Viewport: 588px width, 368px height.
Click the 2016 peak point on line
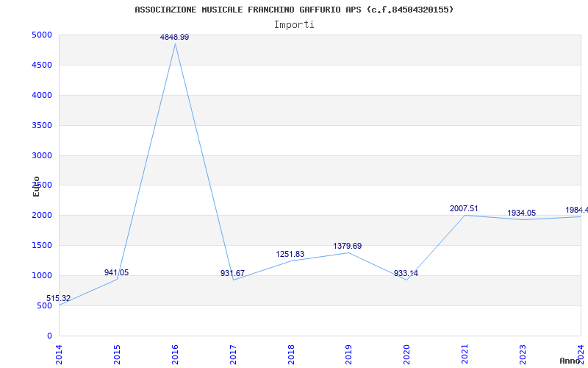(175, 44)
